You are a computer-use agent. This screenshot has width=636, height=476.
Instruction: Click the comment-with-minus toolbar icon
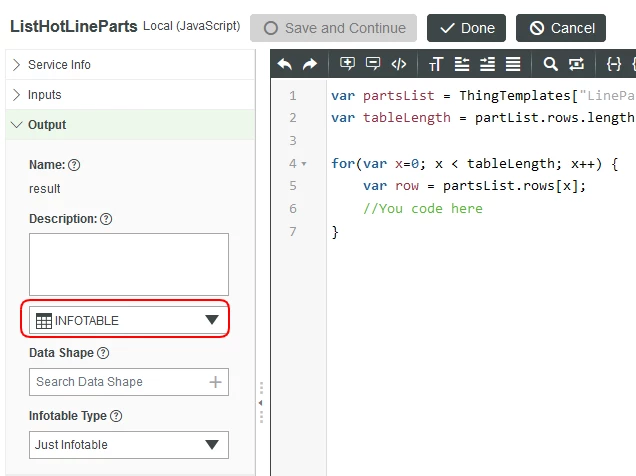click(373, 64)
